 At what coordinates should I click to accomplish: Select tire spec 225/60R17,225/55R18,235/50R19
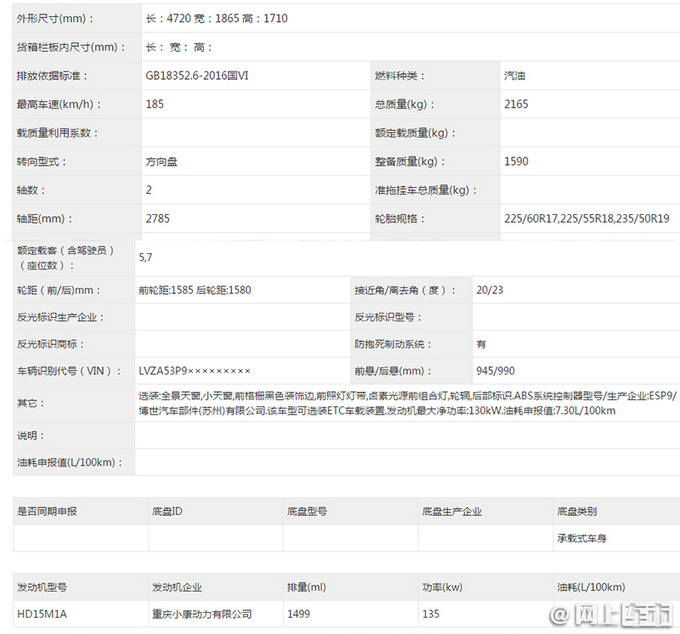[587, 219]
